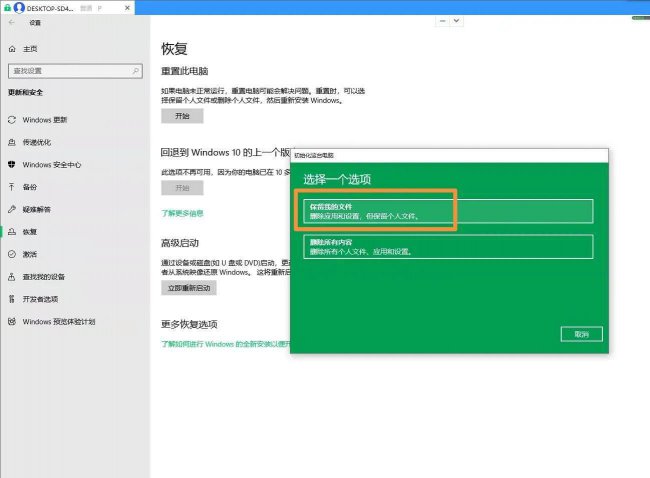
Task: Click the 高级启动 heading
Action: (x=180, y=243)
